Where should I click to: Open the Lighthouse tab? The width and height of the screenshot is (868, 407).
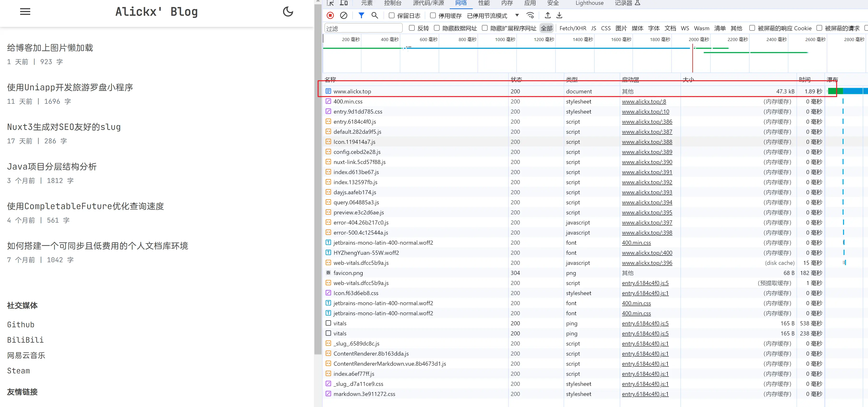[x=589, y=3]
